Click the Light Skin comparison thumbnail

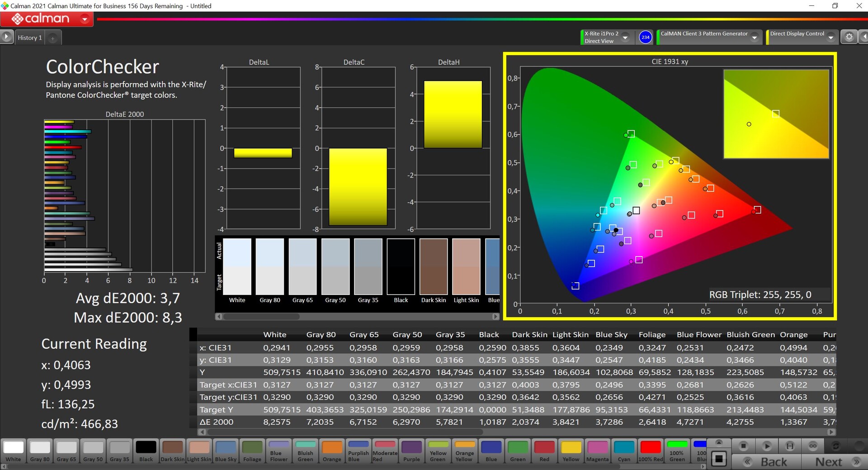(x=466, y=267)
